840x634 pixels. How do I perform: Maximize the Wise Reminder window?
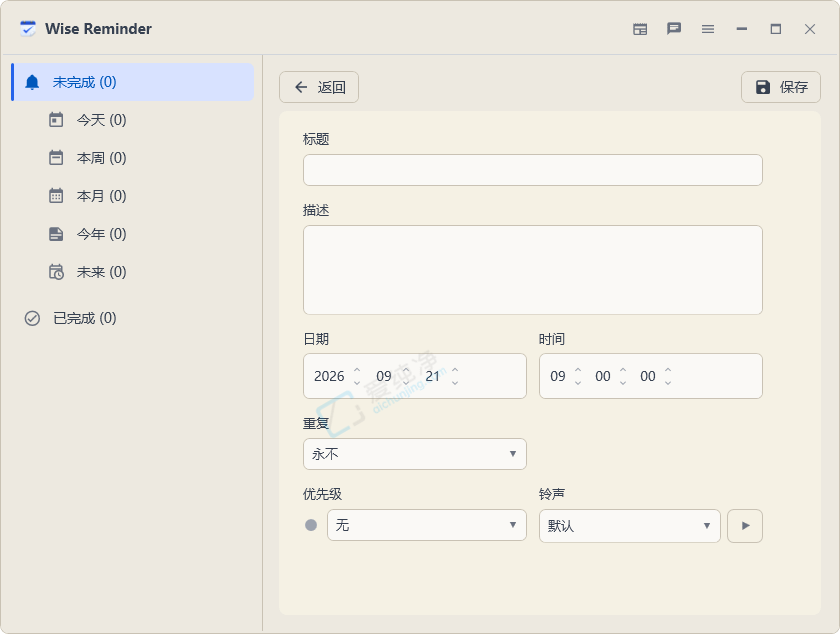point(776,29)
